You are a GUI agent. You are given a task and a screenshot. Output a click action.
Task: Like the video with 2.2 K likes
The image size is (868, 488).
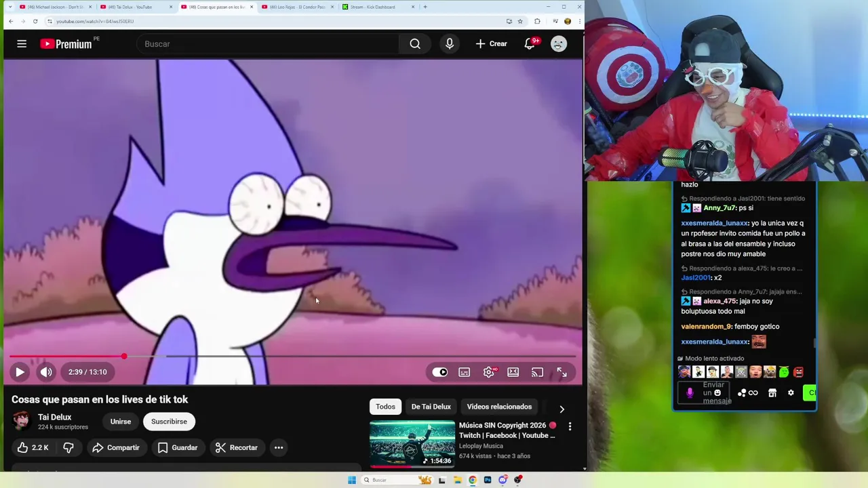coord(33,447)
